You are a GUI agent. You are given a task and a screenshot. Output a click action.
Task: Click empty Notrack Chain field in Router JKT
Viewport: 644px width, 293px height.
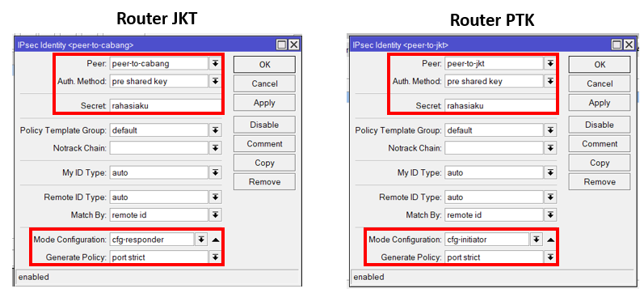[x=159, y=148]
